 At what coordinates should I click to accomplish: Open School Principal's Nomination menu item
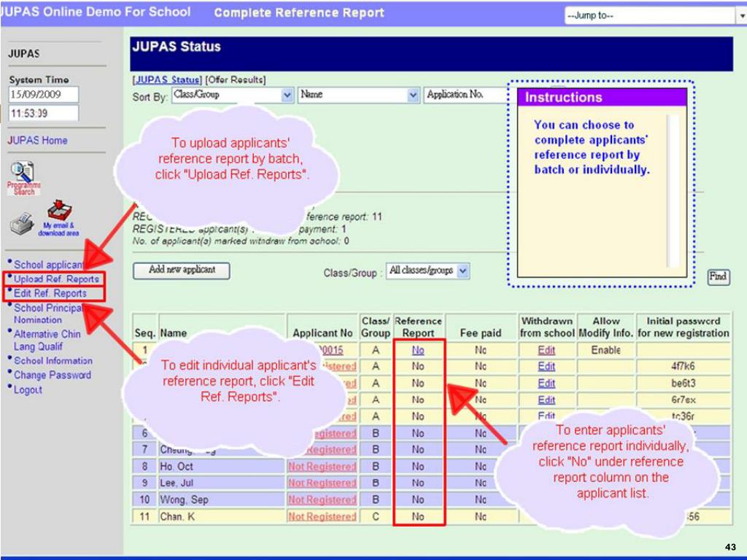47,314
